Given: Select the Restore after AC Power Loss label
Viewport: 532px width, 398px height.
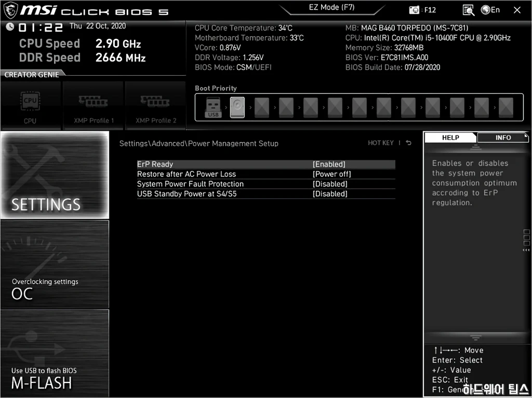Looking at the screenshot, I should click(x=187, y=174).
